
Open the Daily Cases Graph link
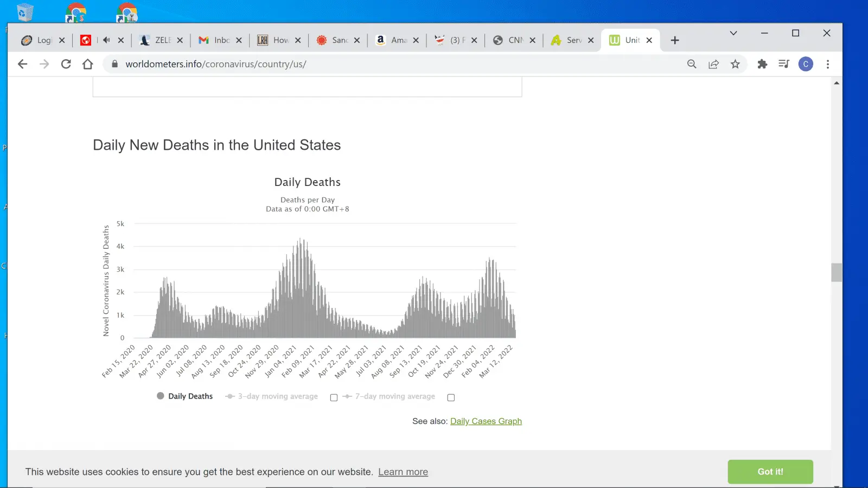click(486, 421)
